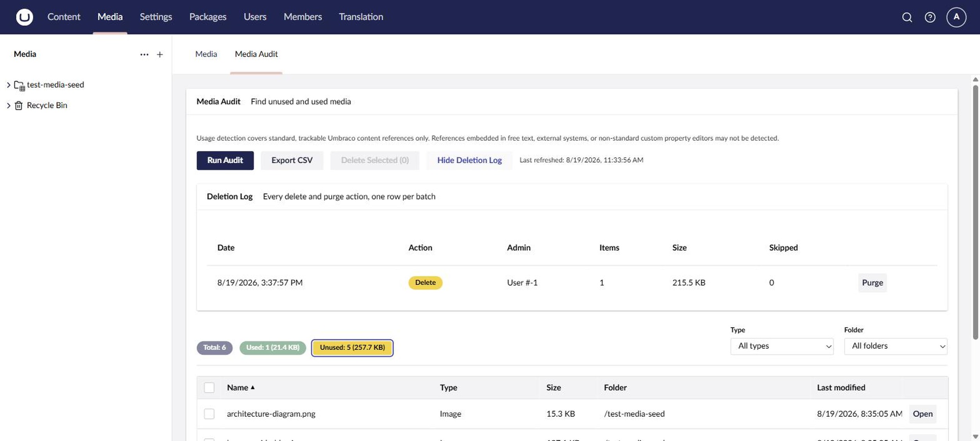Click the Name column header
980x441 pixels.
238,387
